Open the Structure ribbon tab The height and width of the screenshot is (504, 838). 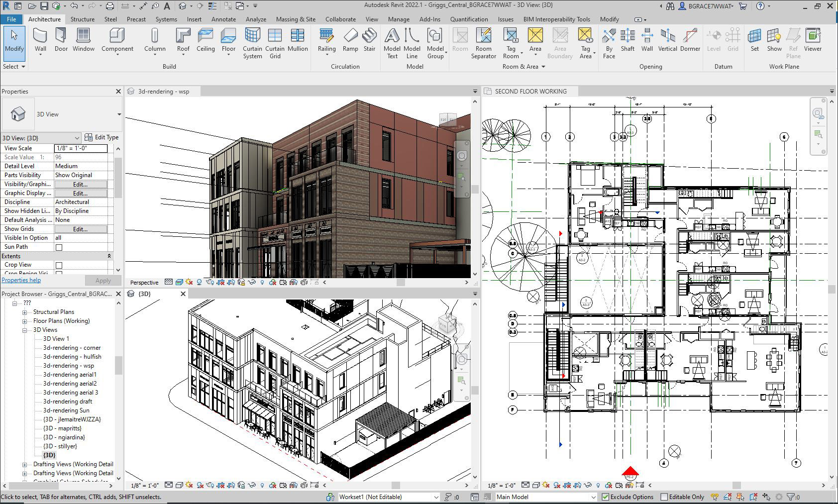[83, 19]
